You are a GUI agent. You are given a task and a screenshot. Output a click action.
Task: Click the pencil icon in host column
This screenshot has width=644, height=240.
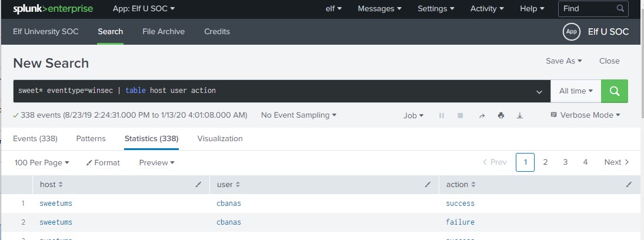(x=198, y=185)
